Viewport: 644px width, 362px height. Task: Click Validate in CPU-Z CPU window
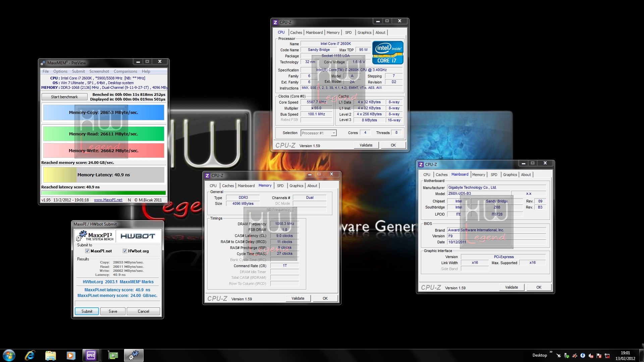pos(366,145)
